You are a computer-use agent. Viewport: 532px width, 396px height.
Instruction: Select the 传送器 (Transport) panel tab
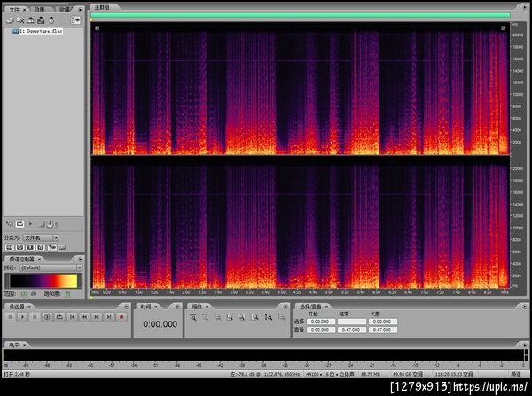(x=17, y=307)
